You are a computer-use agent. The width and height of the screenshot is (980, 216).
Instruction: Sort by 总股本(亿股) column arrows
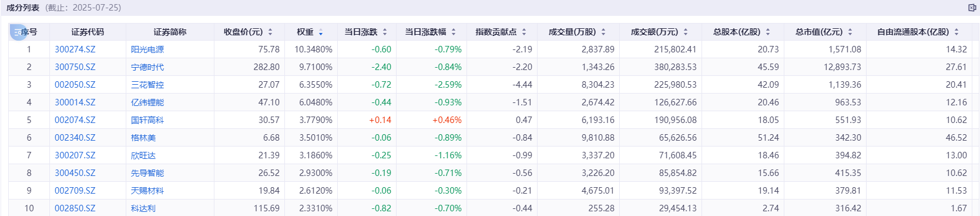point(768,32)
